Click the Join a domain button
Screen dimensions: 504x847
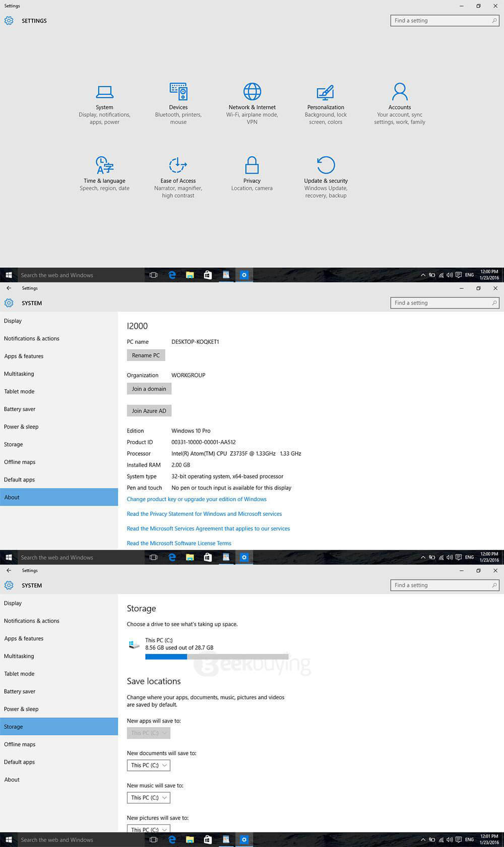click(x=149, y=389)
